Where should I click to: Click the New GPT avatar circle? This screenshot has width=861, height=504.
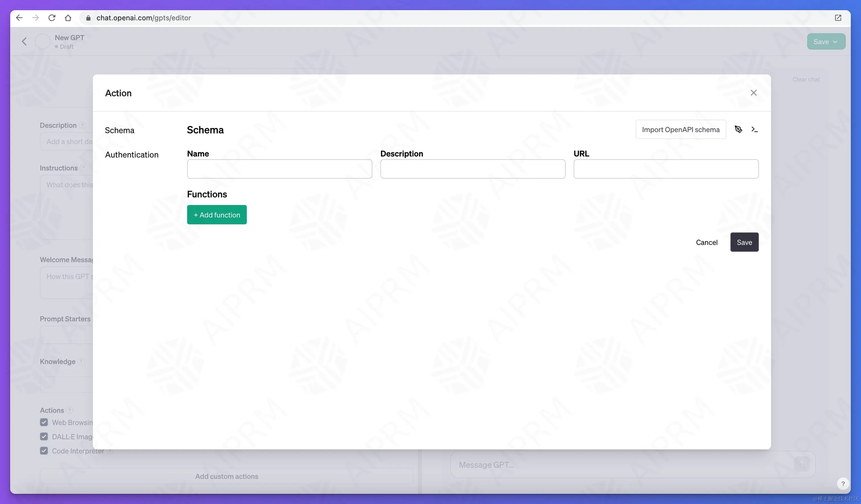coord(43,42)
